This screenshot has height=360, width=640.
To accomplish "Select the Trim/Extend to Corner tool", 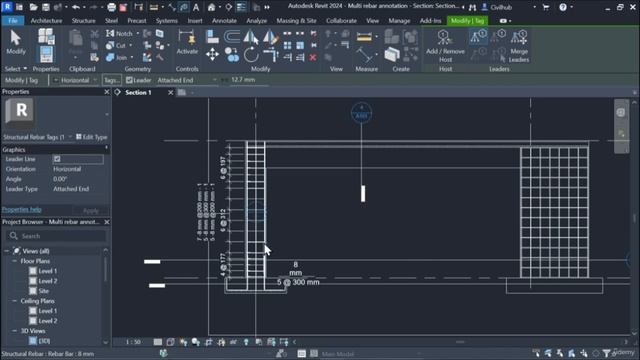I will [271, 54].
